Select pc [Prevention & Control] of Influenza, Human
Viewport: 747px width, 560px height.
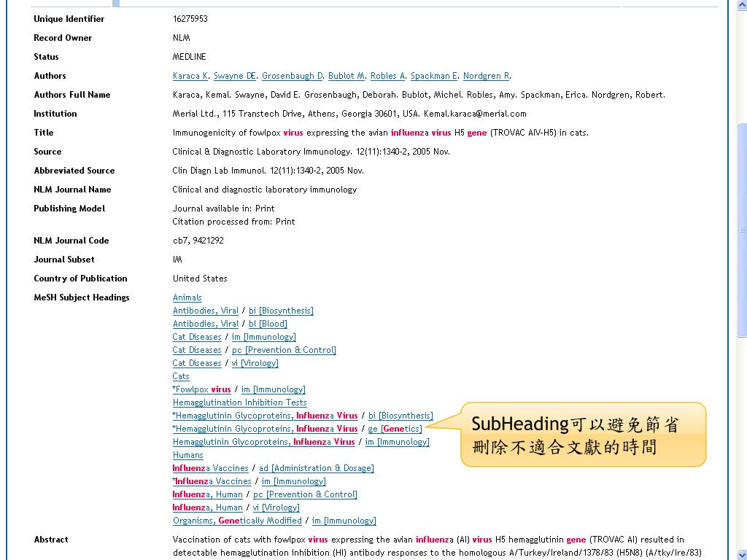pyautogui.click(x=306, y=495)
